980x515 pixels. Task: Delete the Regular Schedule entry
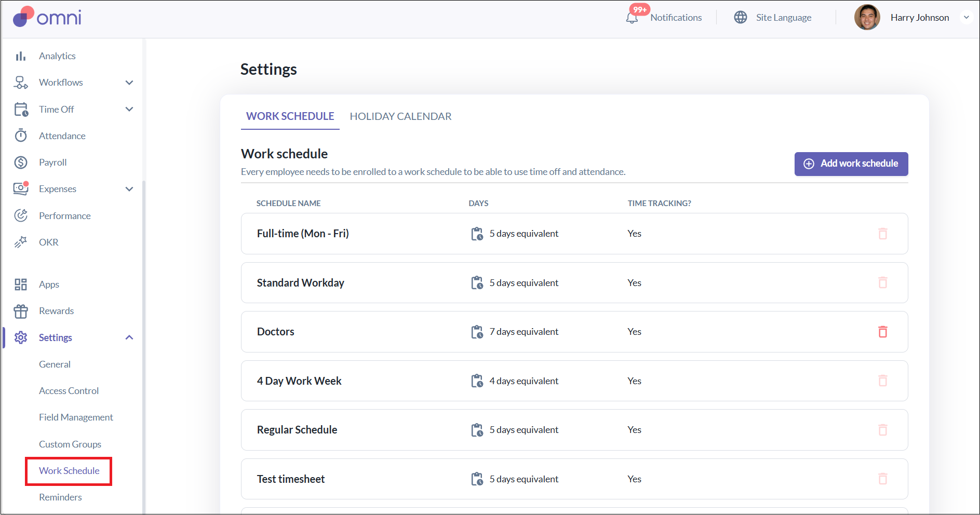tap(883, 430)
